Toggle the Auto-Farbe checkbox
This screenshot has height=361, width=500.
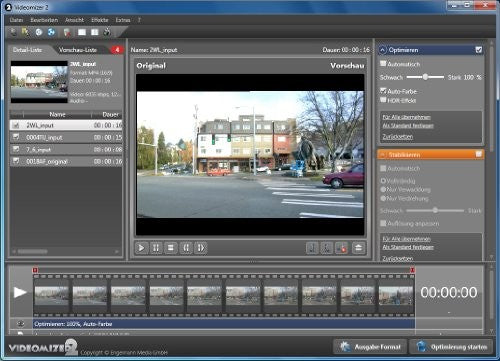coord(383,90)
